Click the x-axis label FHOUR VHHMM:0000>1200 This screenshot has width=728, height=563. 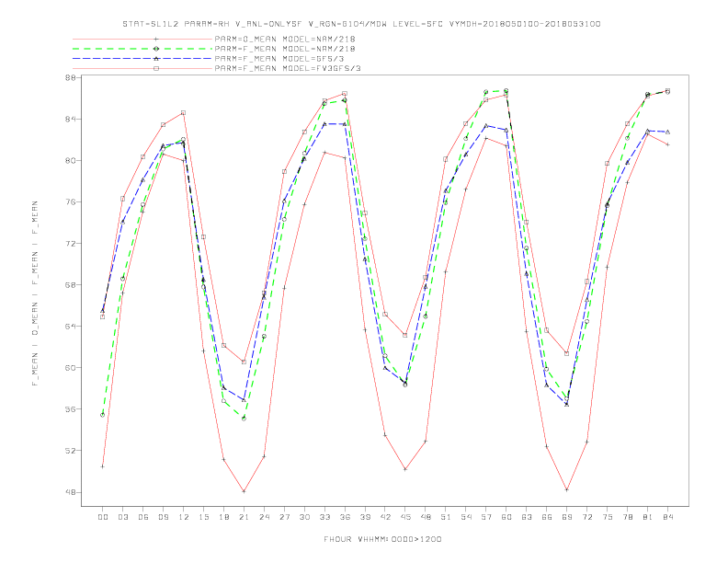382,539
